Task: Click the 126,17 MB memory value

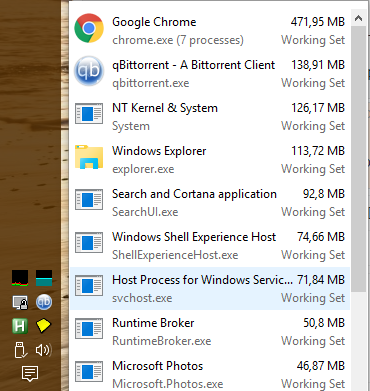Action: pyautogui.click(x=318, y=108)
